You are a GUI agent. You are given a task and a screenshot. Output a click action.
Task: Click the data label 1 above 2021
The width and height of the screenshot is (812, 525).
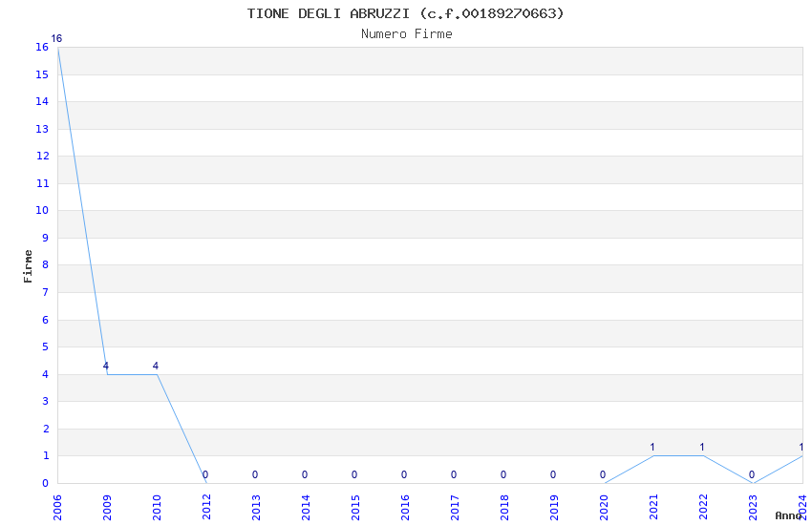click(x=652, y=447)
